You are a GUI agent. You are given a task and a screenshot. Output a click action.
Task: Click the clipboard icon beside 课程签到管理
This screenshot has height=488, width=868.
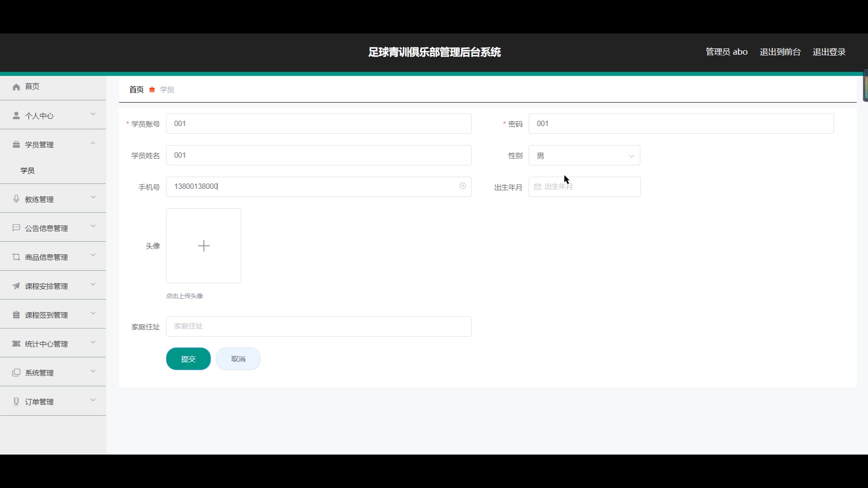coord(16,314)
